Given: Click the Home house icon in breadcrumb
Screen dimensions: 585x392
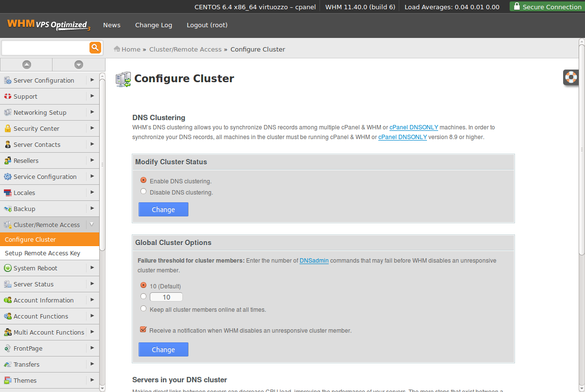Looking at the screenshot, I should (117, 49).
